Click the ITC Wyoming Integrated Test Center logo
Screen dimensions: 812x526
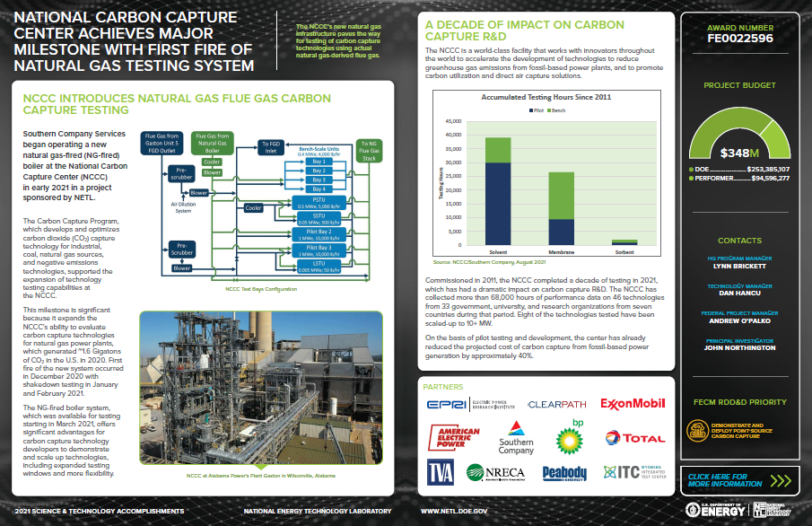[632, 472]
